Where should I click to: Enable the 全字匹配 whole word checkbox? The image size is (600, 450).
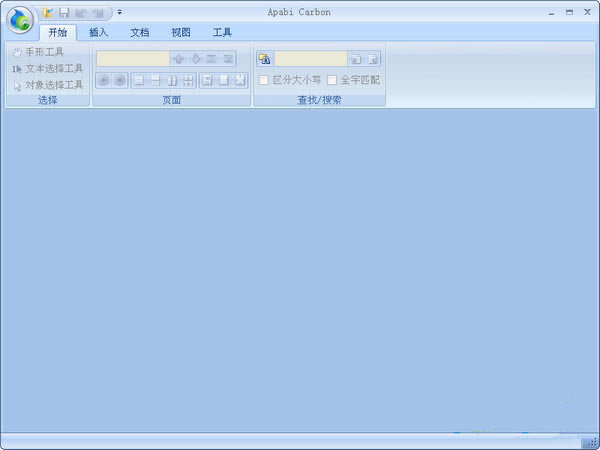click(332, 79)
